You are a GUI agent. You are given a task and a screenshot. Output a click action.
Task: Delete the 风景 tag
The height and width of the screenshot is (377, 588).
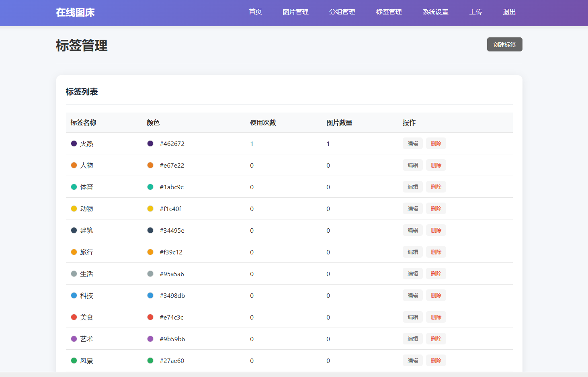[436, 361]
